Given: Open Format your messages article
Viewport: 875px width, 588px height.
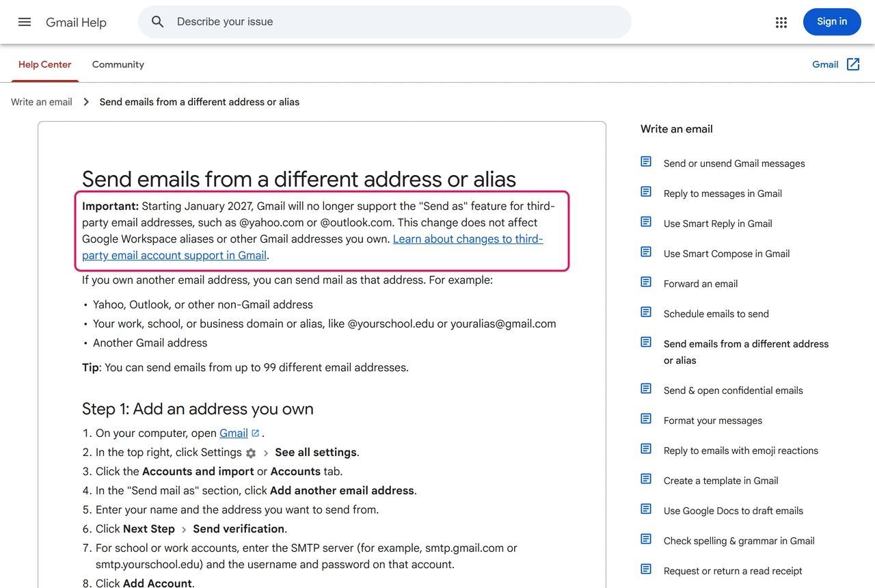Looking at the screenshot, I should click(713, 420).
